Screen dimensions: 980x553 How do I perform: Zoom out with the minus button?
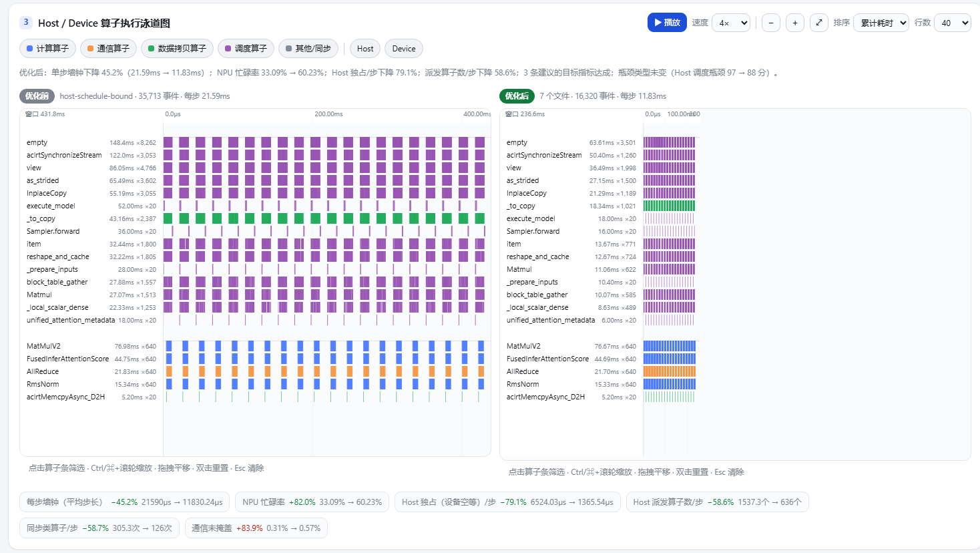(771, 23)
